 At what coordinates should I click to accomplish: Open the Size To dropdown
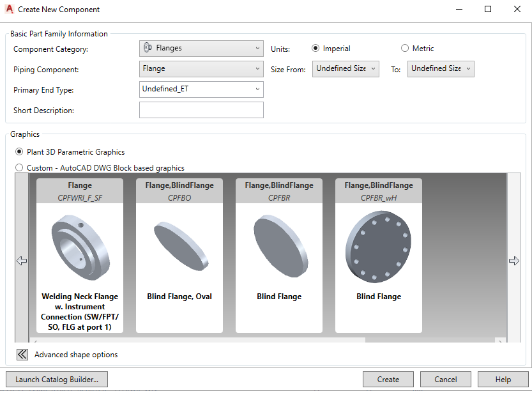click(x=441, y=69)
